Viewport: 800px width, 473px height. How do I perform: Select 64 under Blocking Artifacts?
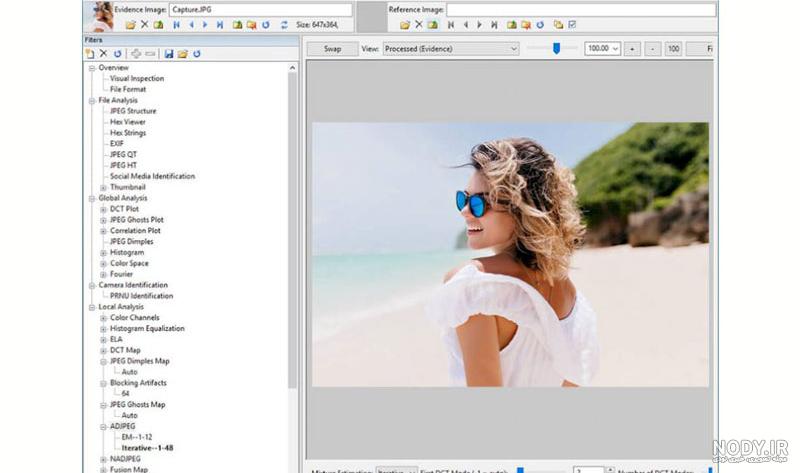click(x=126, y=394)
